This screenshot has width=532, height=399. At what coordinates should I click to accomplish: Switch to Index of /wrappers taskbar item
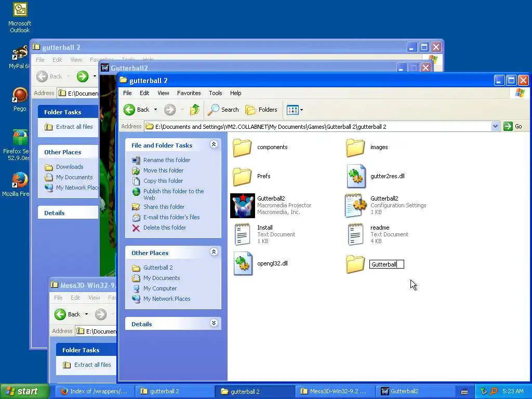pos(94,391)
